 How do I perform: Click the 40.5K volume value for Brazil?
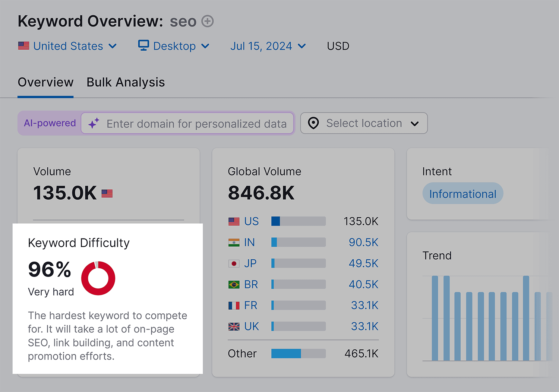click(x=363, y=284)
